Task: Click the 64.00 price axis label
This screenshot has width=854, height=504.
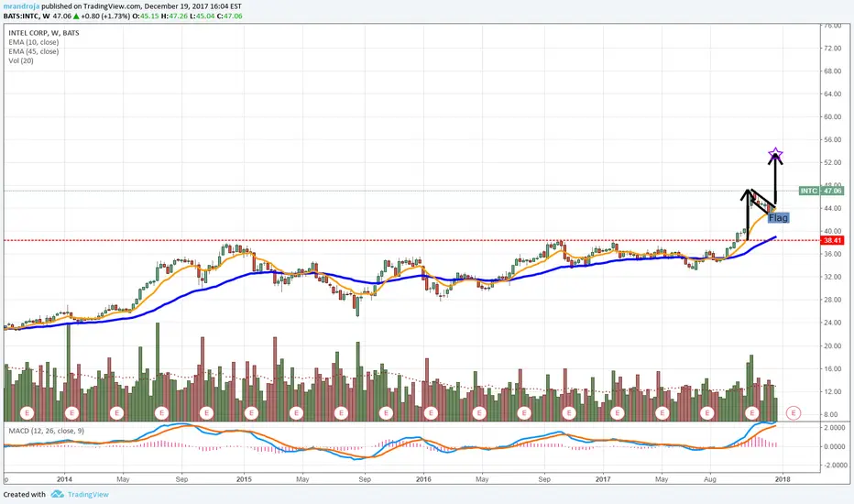Action: (x=832, y=93)
